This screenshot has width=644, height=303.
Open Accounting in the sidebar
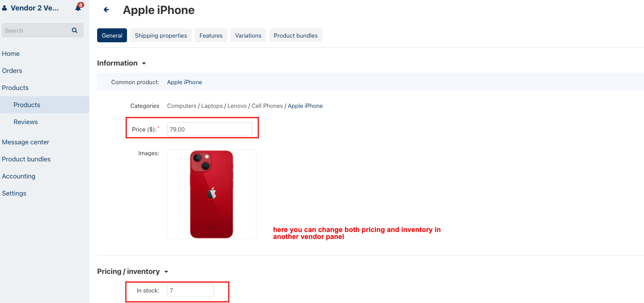(x=19, y=176)
